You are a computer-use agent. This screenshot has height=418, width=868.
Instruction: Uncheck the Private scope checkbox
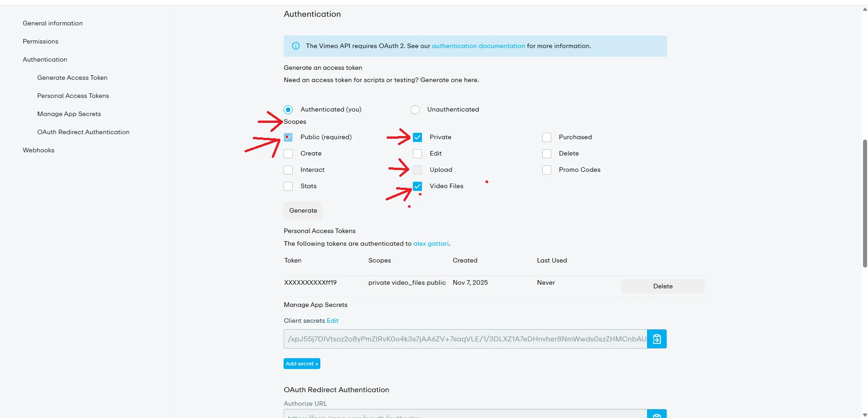pos(417,137)
